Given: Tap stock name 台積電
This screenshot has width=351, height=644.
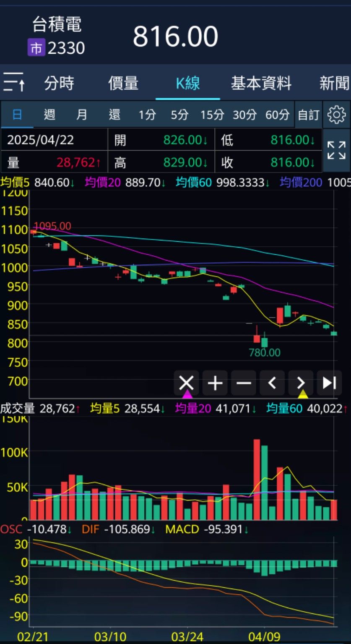Looking at the screenshot, I should [x=57, y=25].
